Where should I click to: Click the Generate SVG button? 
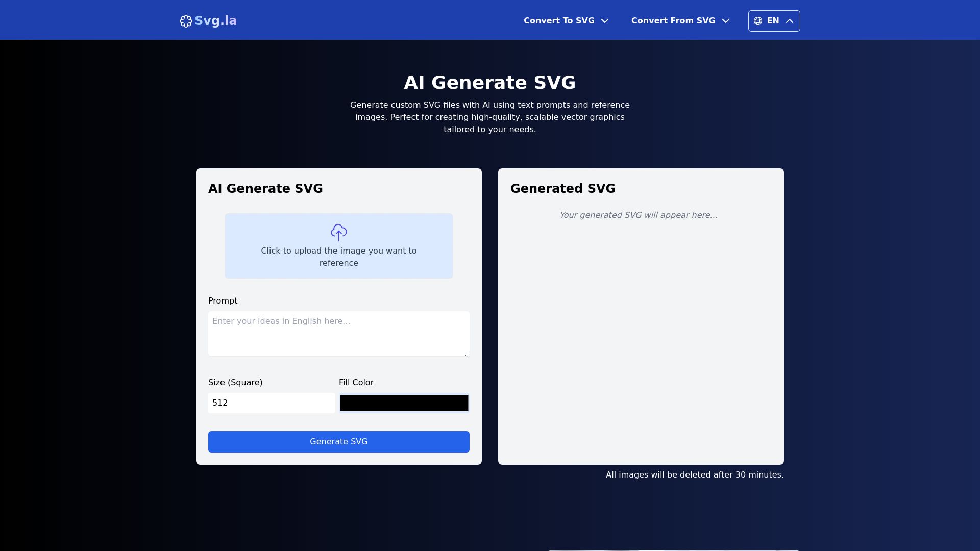(338, 441)
